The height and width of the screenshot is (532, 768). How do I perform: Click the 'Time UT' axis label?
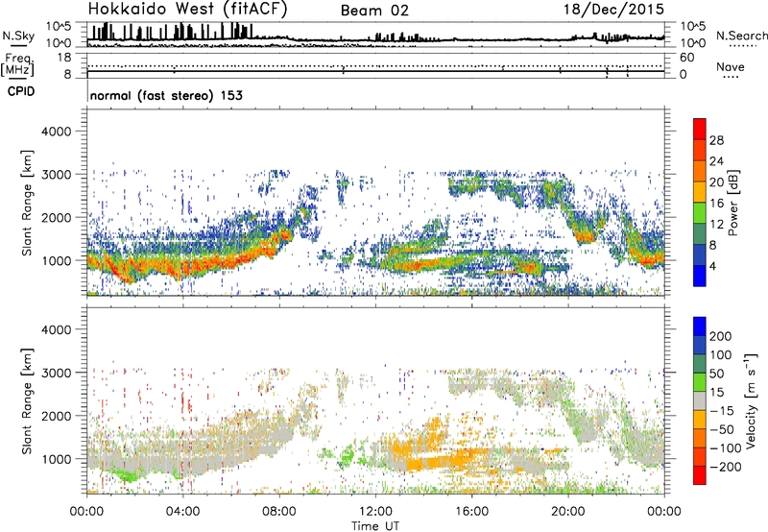point(375,525)
